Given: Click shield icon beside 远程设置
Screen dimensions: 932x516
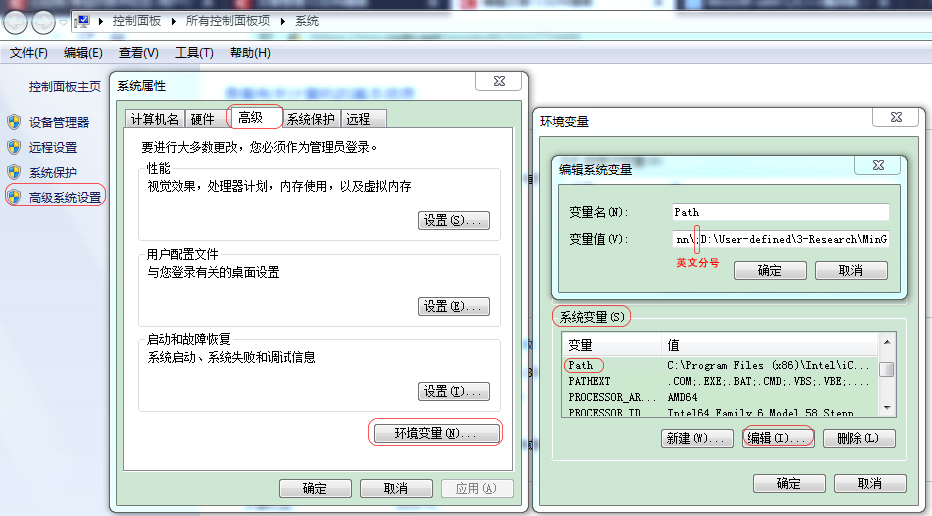Looking at the screenshot, I should click(x=14, y=147).
